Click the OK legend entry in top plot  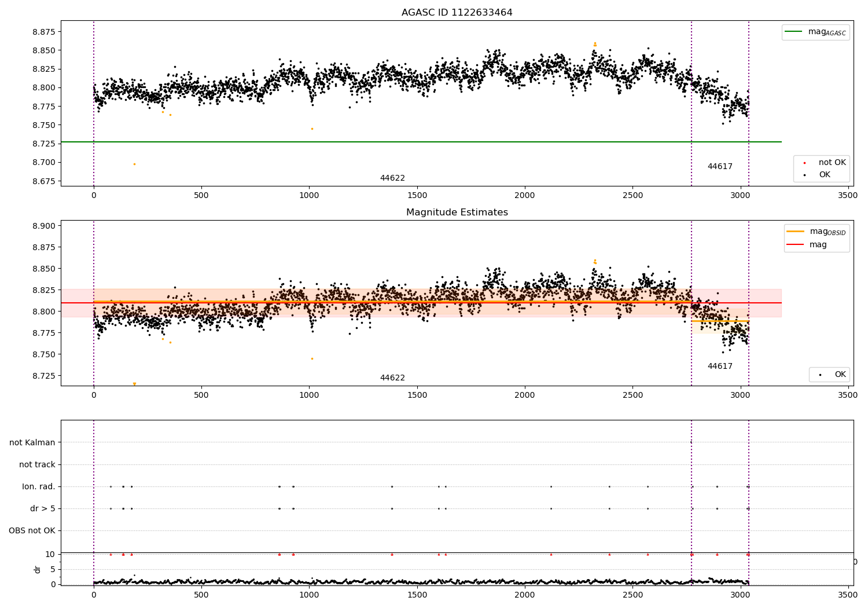click(x=824, y=175)
